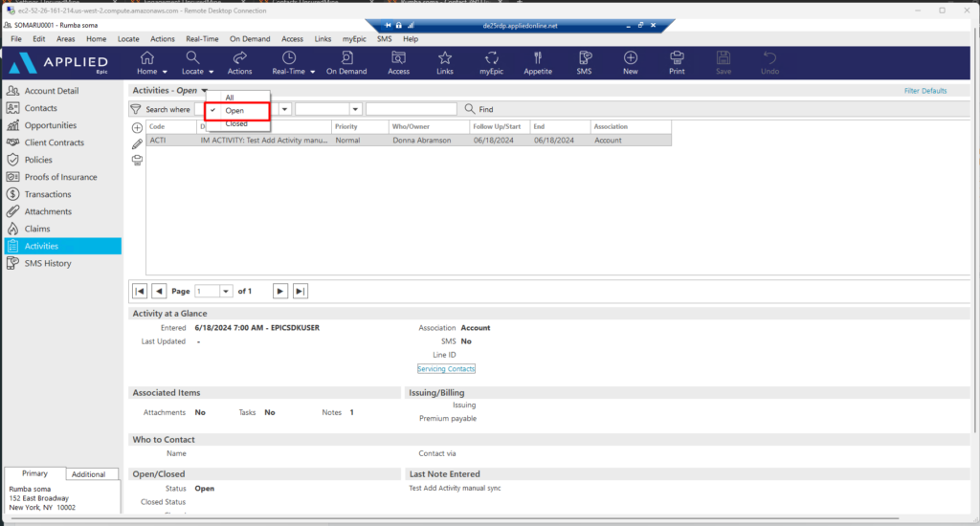Go to last page of activities
980x526 pixels.
coord(300,291)
